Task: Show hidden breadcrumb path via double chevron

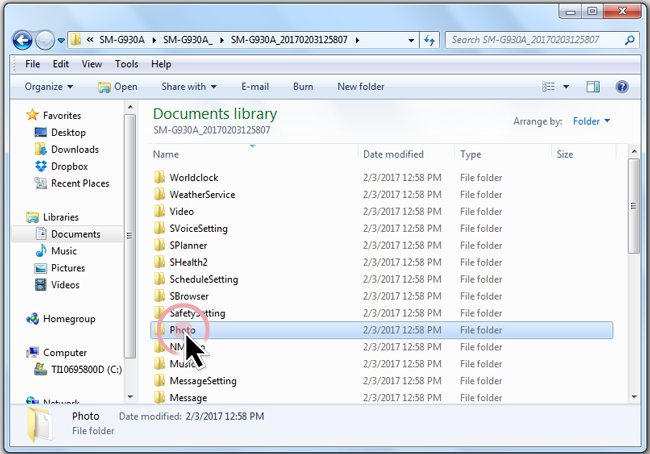Action: (90, 40)
